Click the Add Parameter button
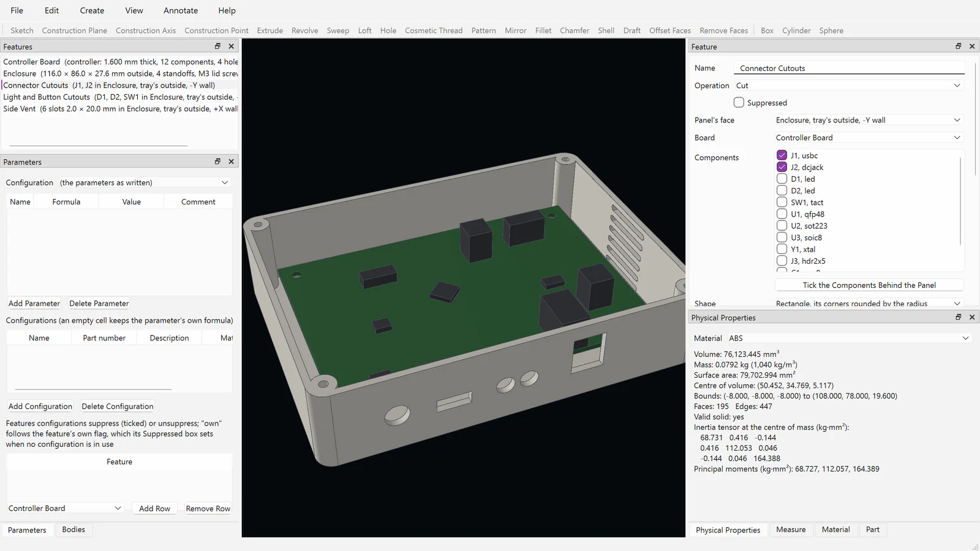This screenshot has height=551, width=980. click(34, 304)
